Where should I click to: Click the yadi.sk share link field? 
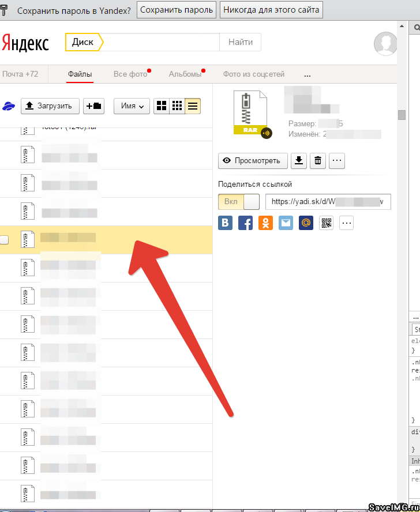328,202
